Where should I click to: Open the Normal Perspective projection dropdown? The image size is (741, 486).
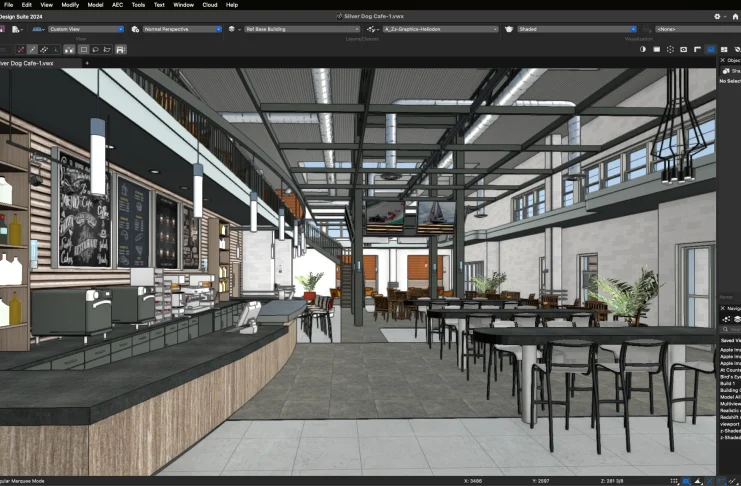[x=181, y=29]
